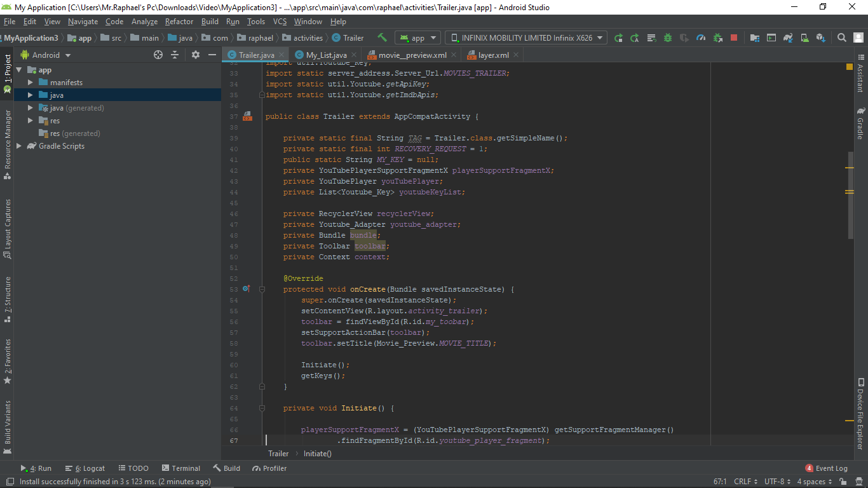Click the Make Project hammer icon

pyautogui.click(x=382, y=38)
